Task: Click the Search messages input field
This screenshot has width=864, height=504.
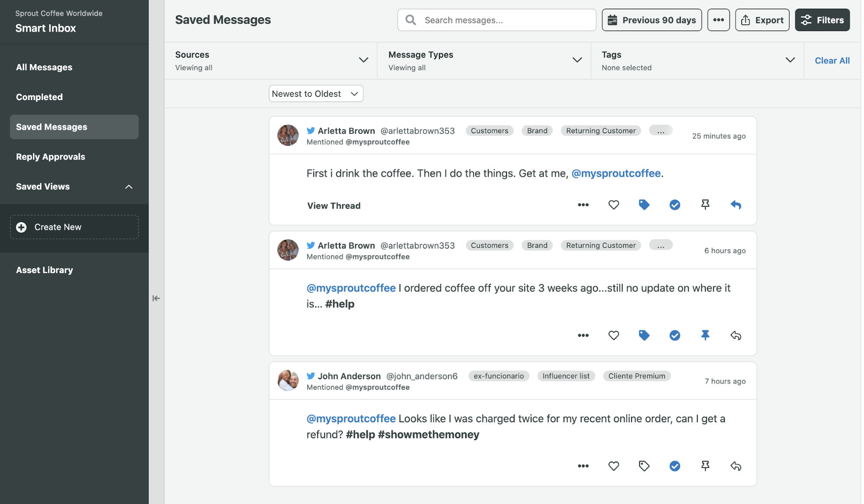Action: (496, 20)
